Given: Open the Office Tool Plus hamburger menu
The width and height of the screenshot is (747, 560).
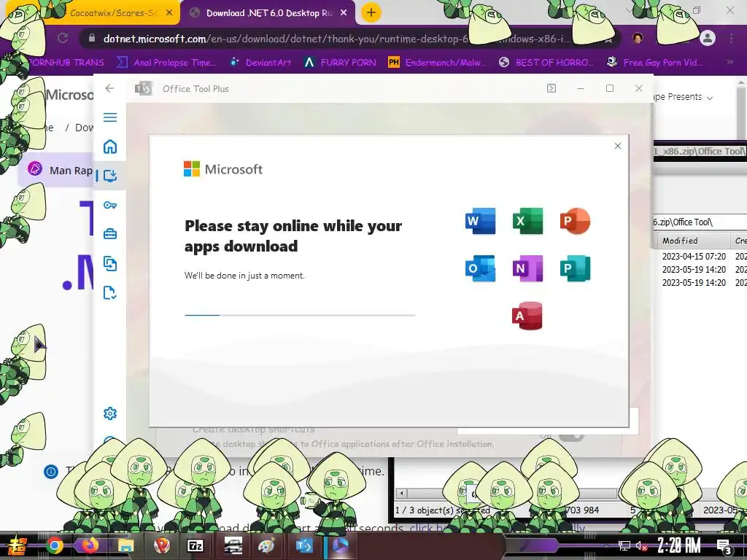Looking at the screenshot, I should point(110,117).
